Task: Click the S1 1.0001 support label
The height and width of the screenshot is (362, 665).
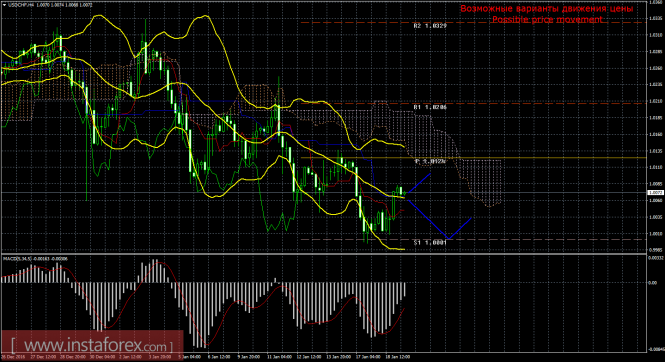Action: 430,243
